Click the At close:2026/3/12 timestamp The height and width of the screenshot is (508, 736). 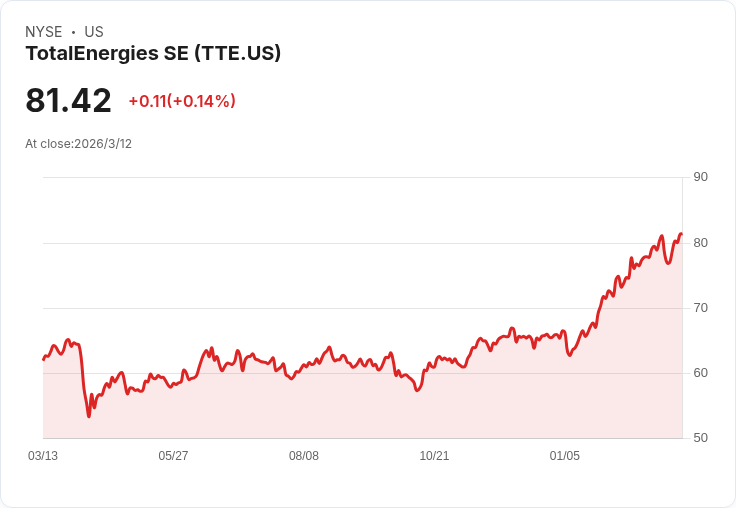tap(78, 144)
